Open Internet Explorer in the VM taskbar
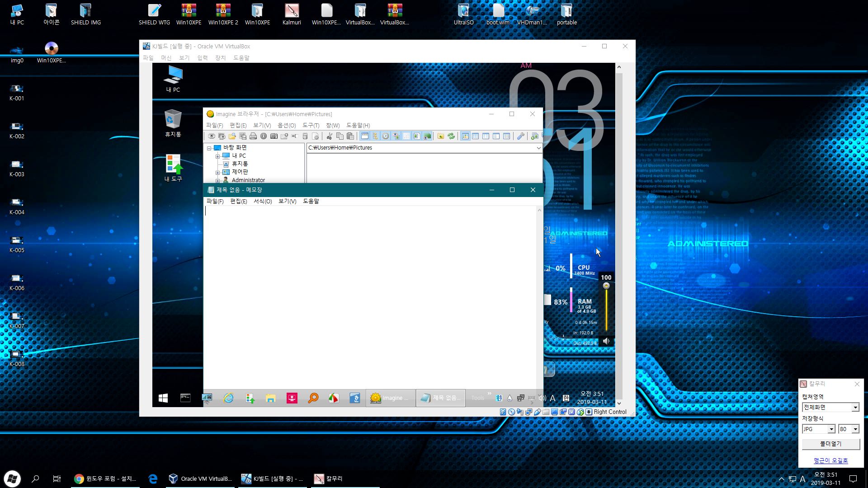Viewport: 868px width, 488px height. 228,398
